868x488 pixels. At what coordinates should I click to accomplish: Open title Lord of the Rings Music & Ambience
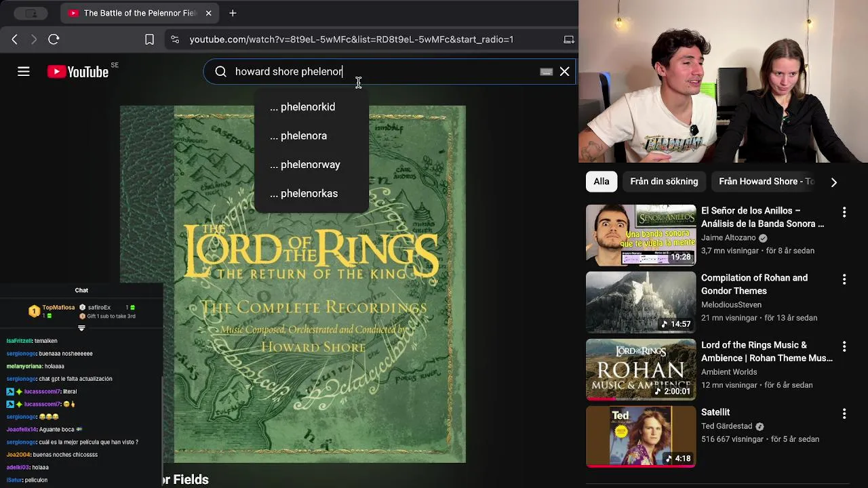click(x=767, y=351)
